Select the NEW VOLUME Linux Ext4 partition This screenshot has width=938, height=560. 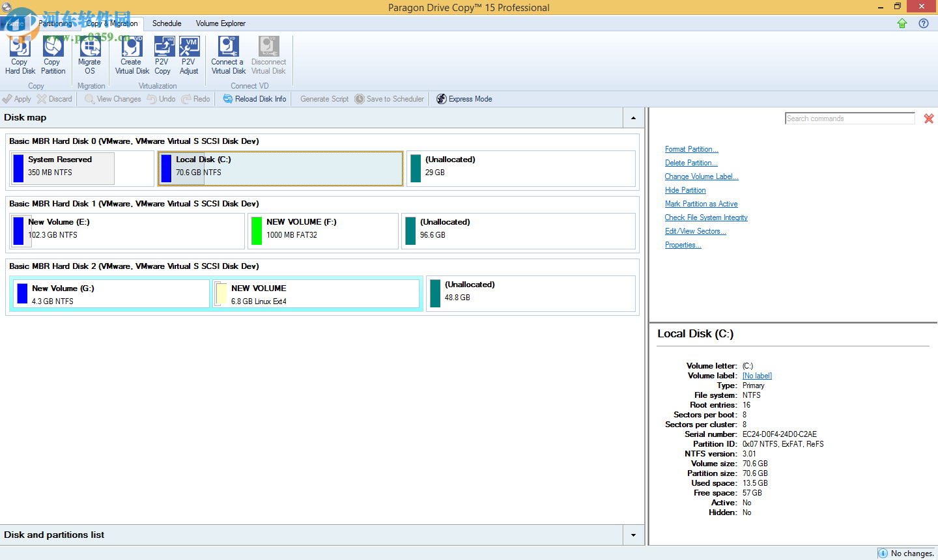316,294
